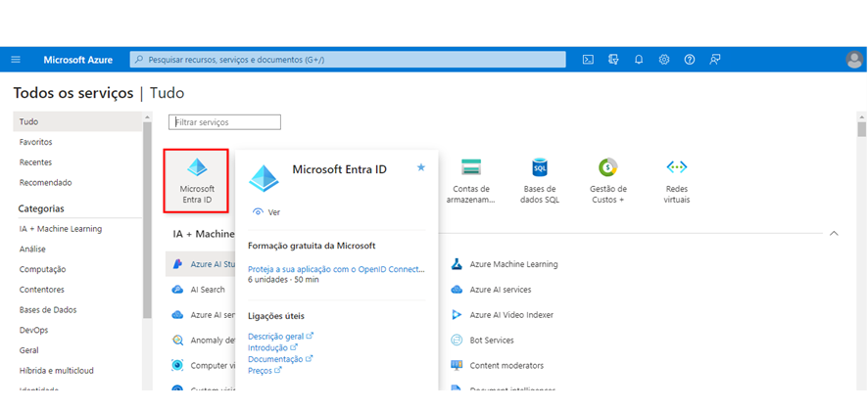Favorite Microsoft Entra ID with star
This screenshot has height=410, width=868.
[x=420, y=167]
